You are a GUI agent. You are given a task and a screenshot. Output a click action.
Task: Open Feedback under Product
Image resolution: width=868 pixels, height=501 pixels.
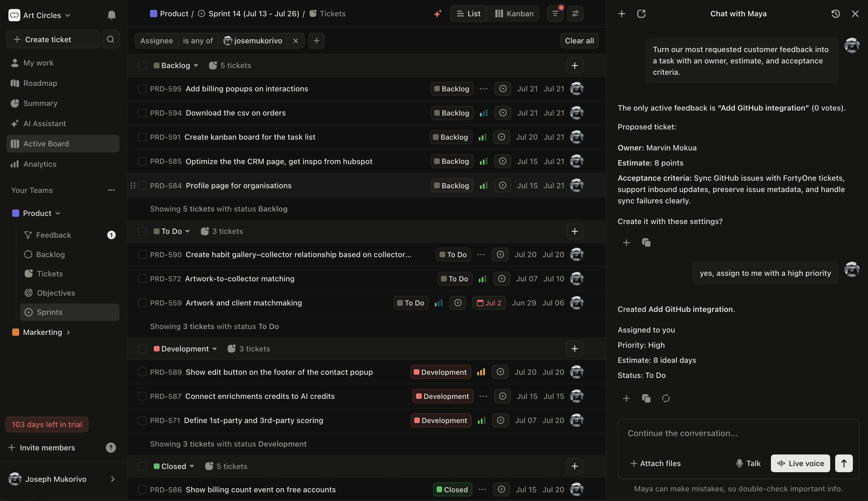click(x=69, y=235)
